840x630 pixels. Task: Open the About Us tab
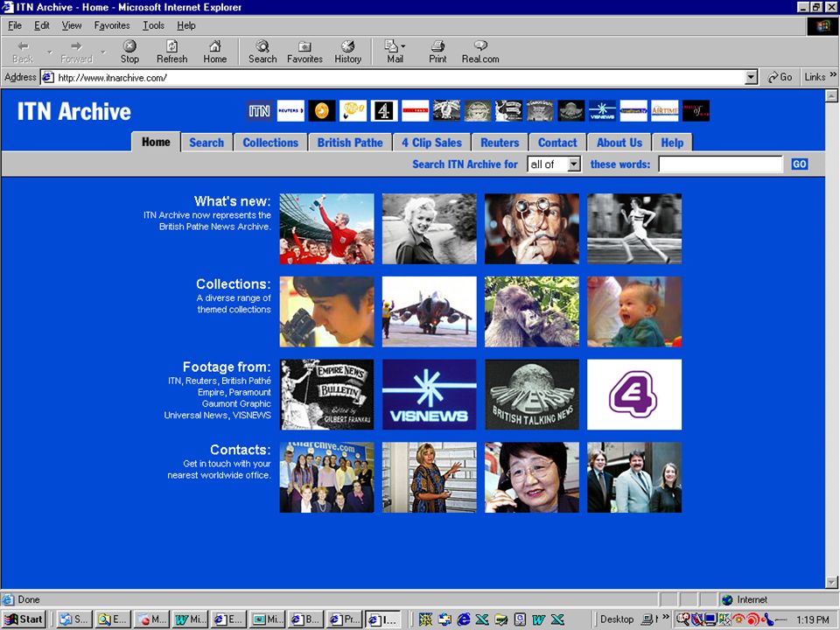(x=619, y=143)
